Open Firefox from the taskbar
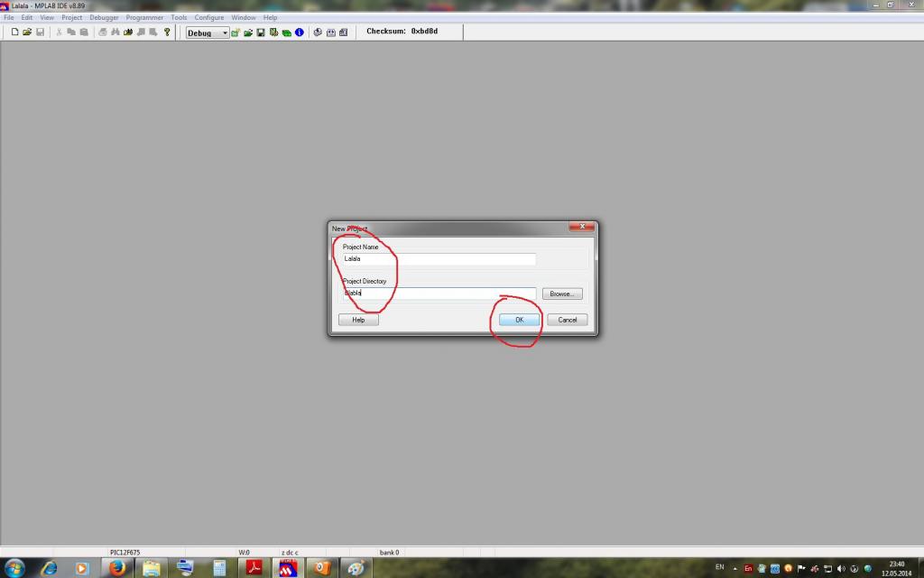Screen dimensions: 924x578 (x=116, y=567)
